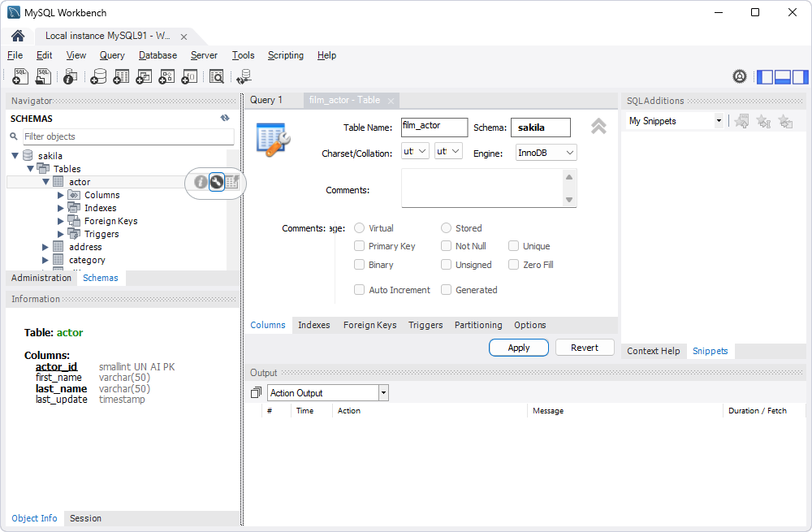The image size is (812, 532).
Task: Select the Virtual radio button
Action: tap(360, 228)
